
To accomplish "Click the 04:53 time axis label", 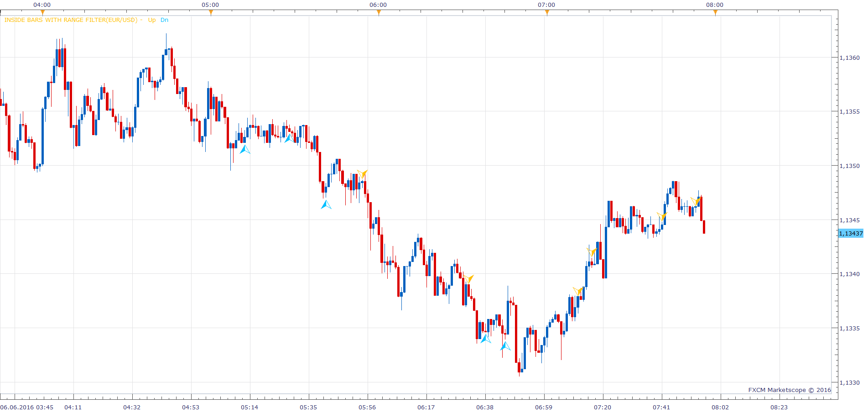I will 191,407.
